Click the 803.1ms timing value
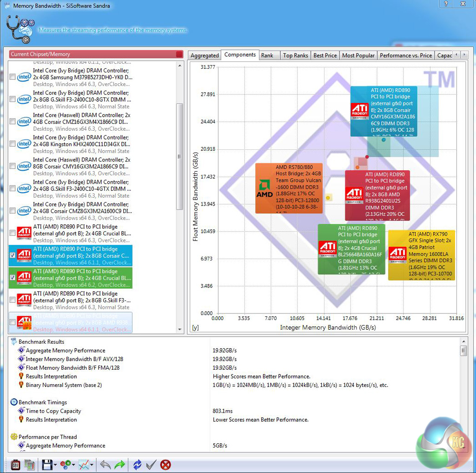Screen dimensions: 476x473 tap(223, 411)
